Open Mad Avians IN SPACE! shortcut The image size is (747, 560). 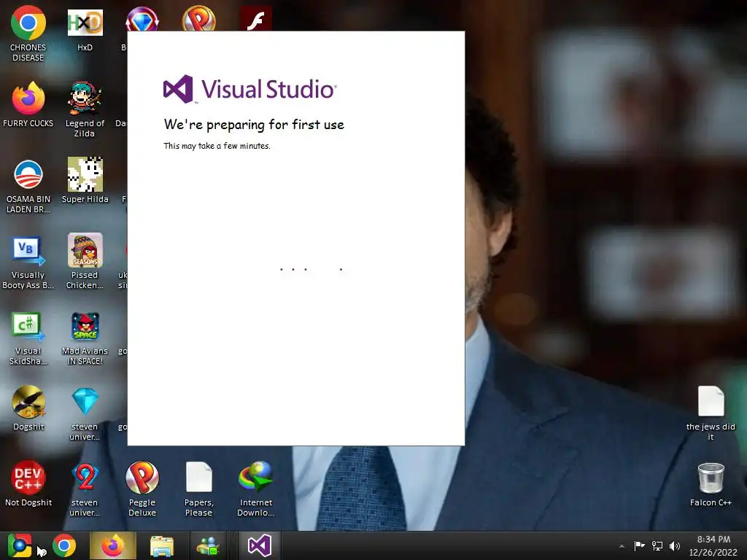pyautogui.click(x=85, y=338)
